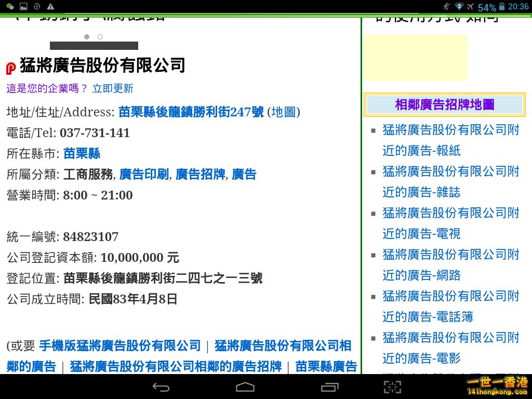Open the 地圖 map link
The image size is (532, 399).
pos(284,112)
